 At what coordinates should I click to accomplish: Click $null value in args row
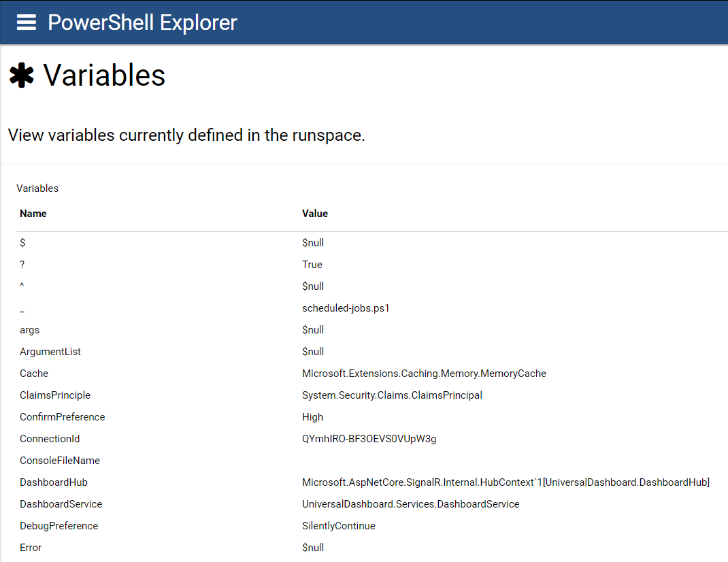pyautogui.click(x=313, y=330)
